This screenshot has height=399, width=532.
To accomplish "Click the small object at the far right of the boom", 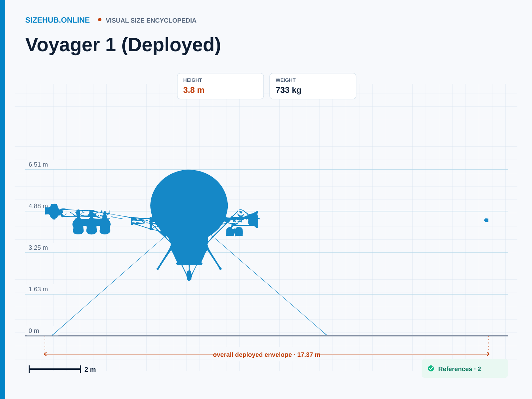I will pos(486,220).
